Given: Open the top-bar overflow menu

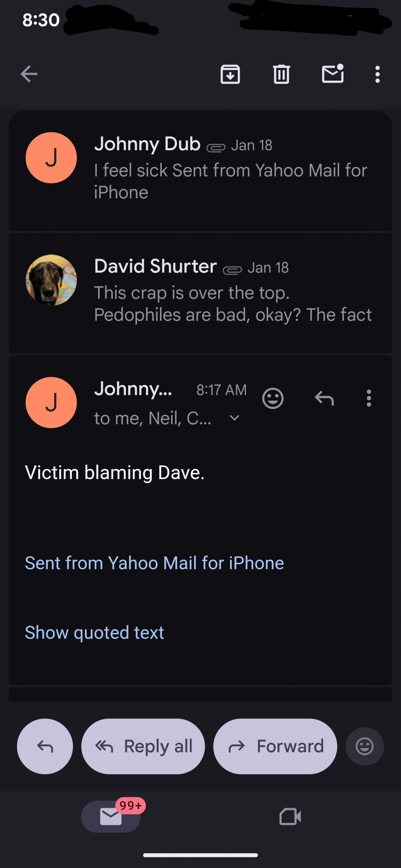Looking at the screenshot, I should (377, 74).
